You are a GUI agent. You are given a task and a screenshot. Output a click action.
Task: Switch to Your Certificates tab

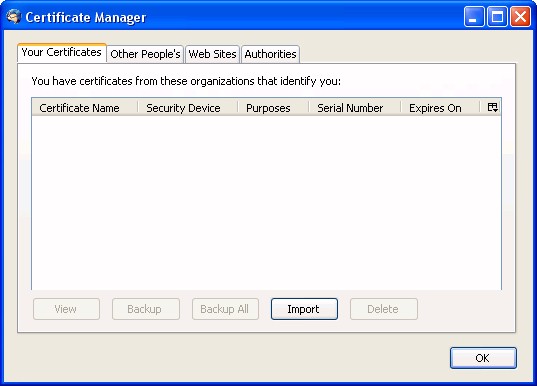(62, 52)
